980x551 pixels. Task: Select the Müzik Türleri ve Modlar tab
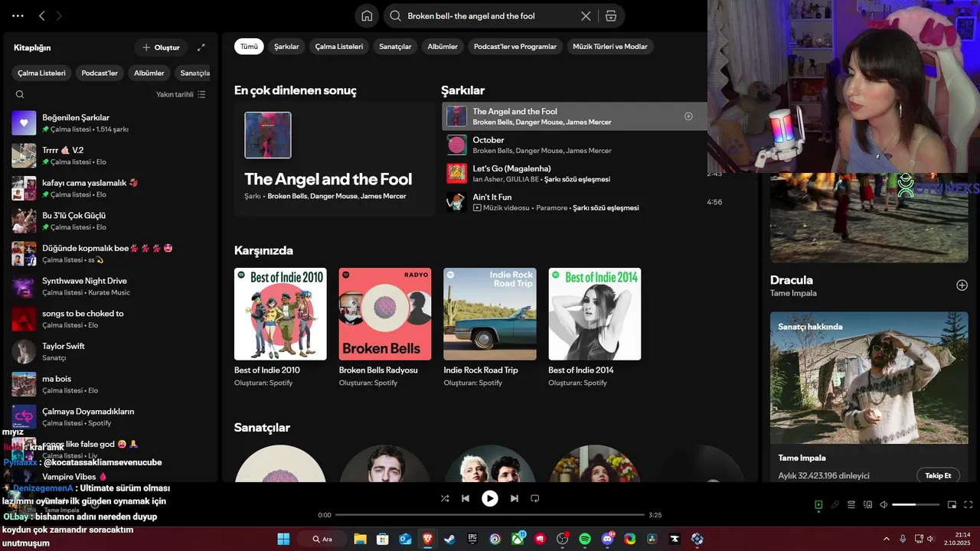pos(610,46)
